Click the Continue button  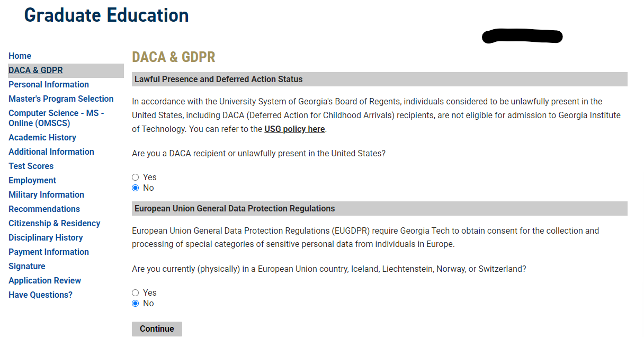click(x=157, y=329)
